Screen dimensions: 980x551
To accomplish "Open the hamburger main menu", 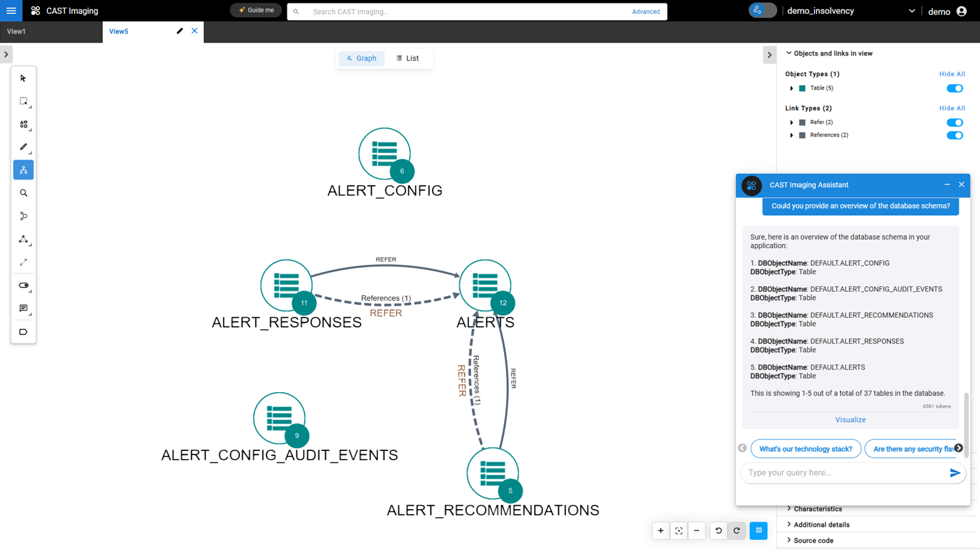I will 11,11.
